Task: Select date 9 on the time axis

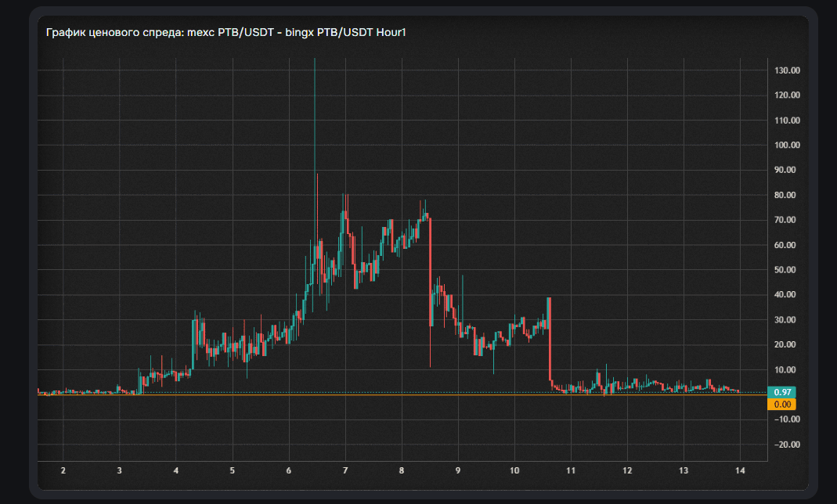Action: tap(458, 471)
